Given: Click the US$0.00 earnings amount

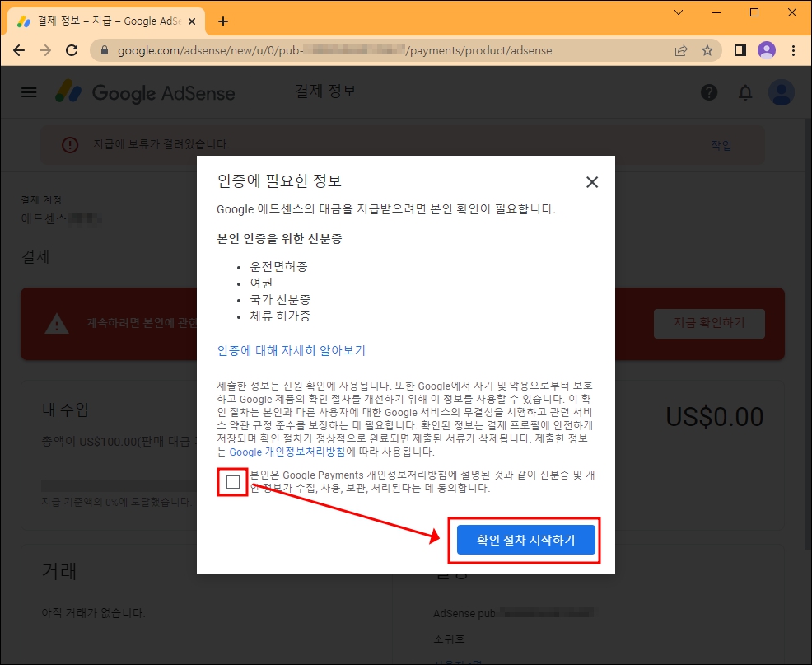Looking at the screenshot, I should pos(714,417).
